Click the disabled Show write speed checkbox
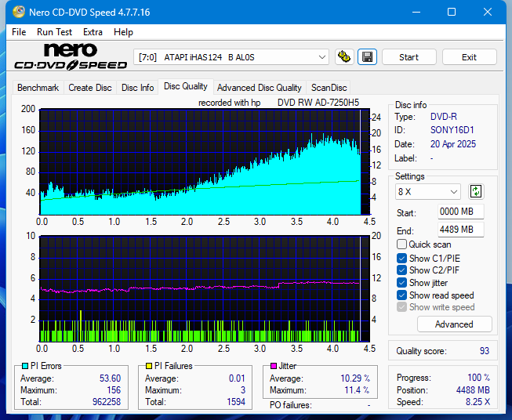The image size is (512, 420). 401,307
